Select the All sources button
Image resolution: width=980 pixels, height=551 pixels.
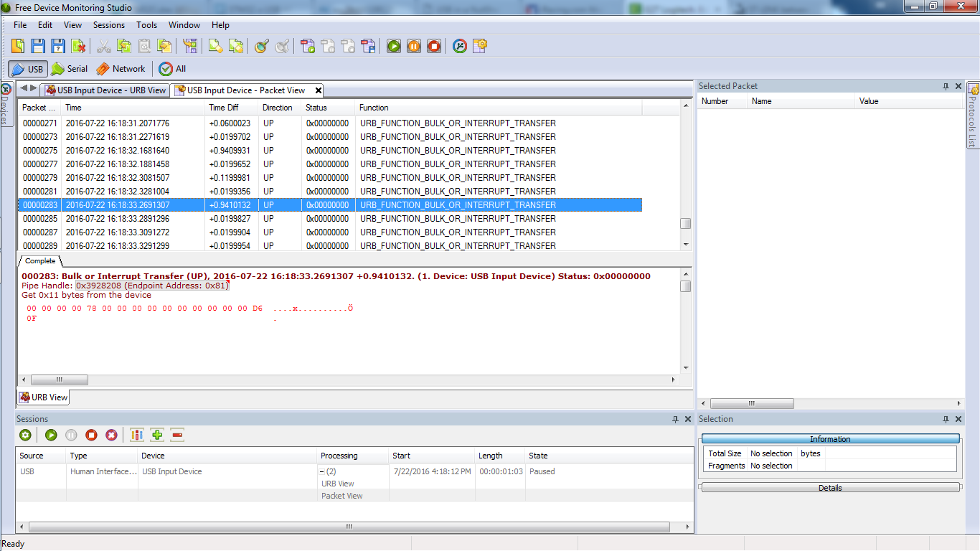(x=173, y=69)
